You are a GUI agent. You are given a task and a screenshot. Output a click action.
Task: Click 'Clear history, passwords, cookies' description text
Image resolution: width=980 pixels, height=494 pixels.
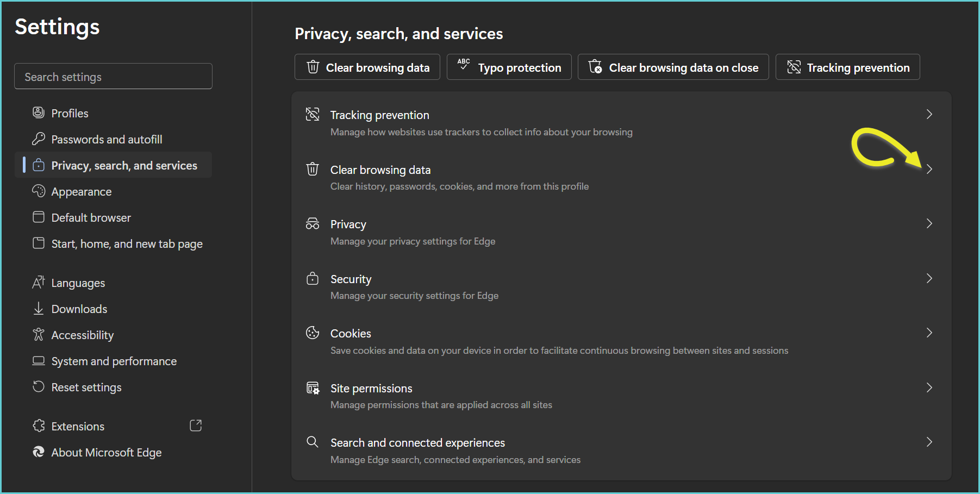pyautogui.click(x=460, y=186)
